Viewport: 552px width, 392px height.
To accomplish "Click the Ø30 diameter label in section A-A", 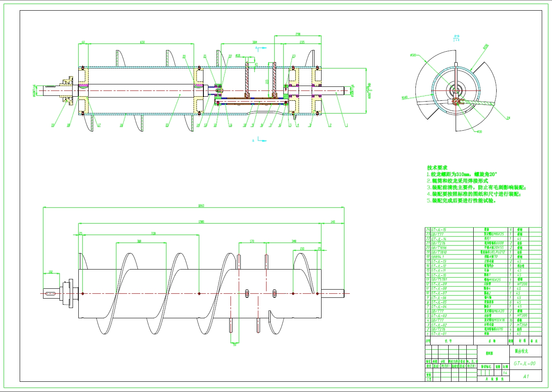I will (479, 131).
